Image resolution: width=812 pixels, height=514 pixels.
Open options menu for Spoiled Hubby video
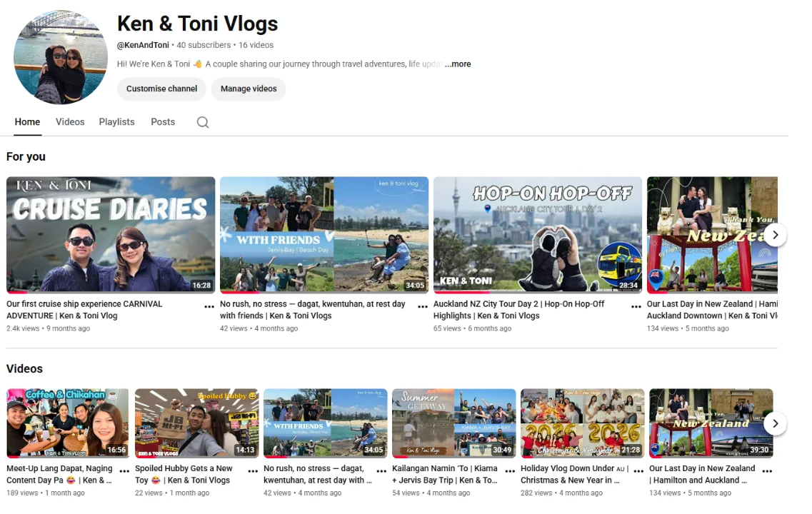coord(253,471)
